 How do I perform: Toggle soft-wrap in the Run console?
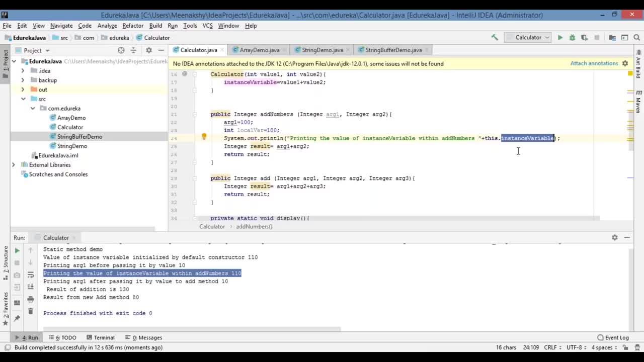click(31, 275)
